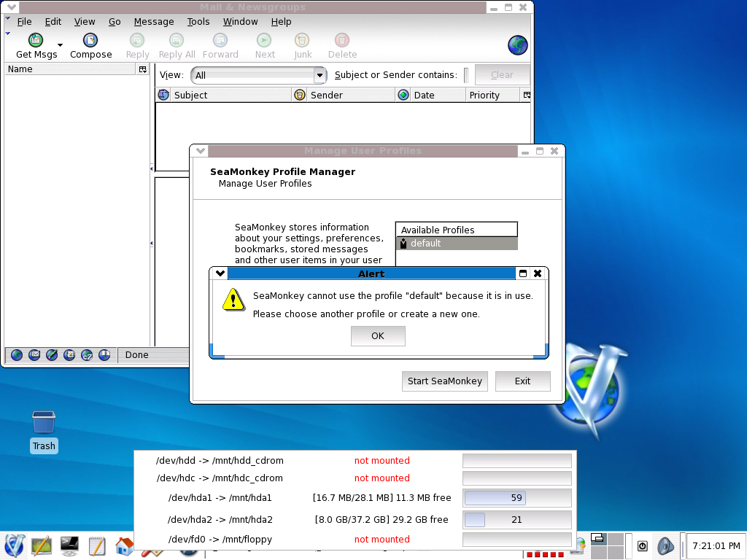Open the home folder icon in the taskbar

click(124, 545)
